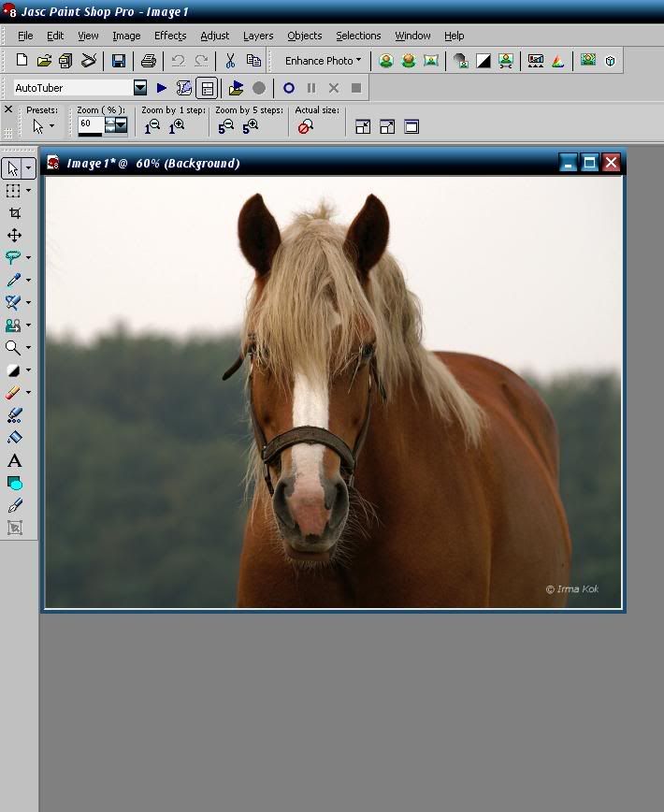
Task: Click the Save disk icon
Action: point(119,61)
